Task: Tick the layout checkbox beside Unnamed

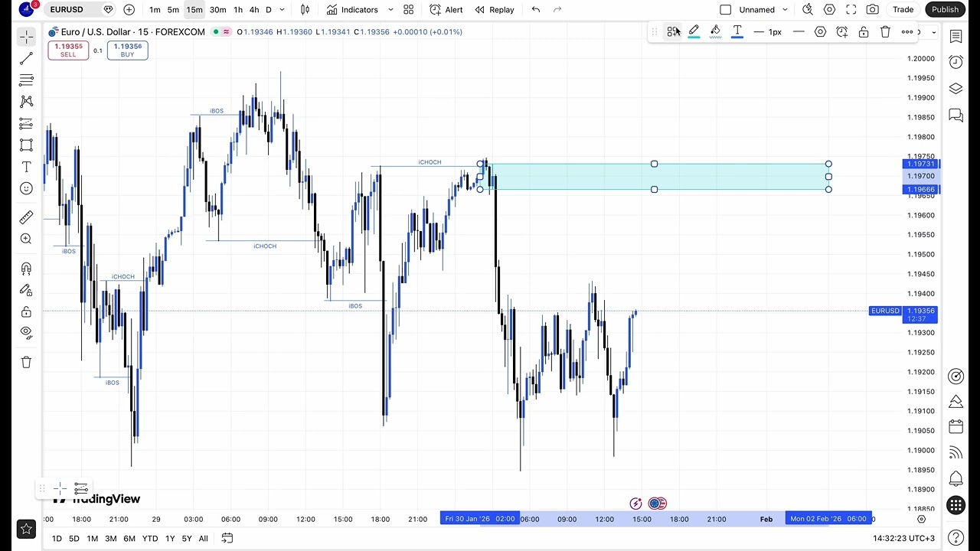Action: pos(726,9)
